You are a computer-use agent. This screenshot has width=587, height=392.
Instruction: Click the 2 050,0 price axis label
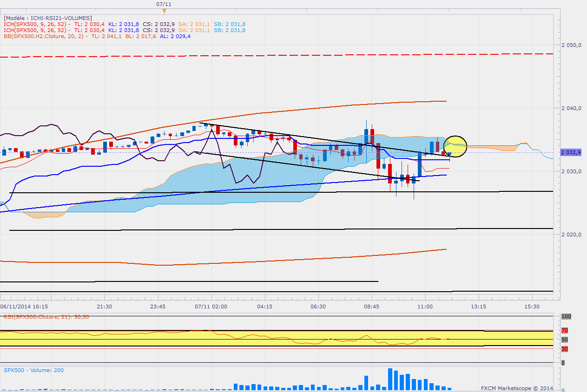click(x=572, y=45)
